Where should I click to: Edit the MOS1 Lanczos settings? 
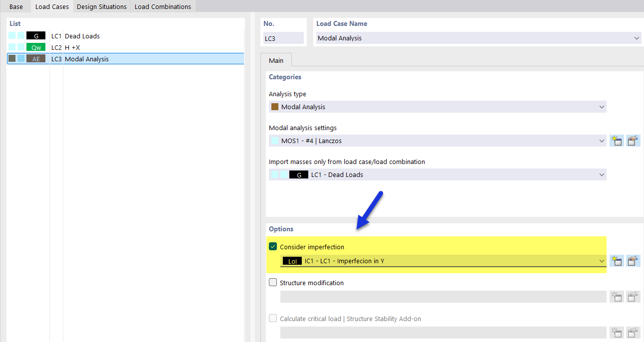tap(633, 140)
